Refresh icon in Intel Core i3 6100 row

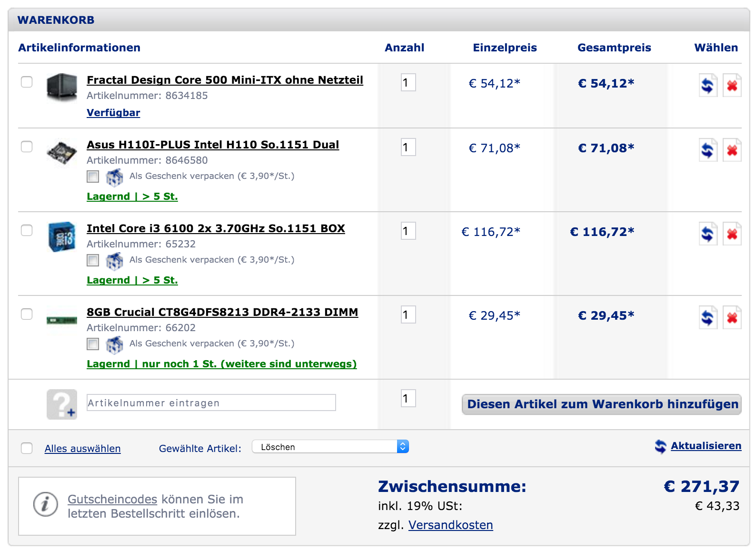(708, 234)
